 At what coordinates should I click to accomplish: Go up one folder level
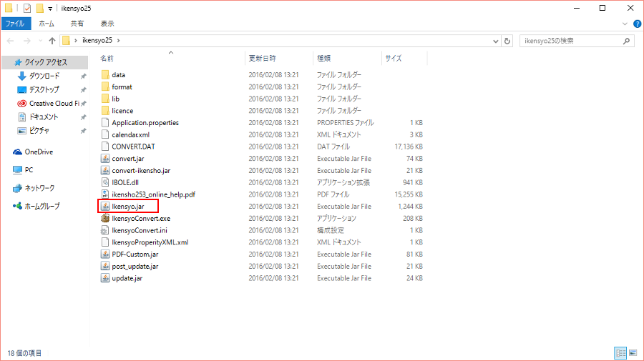(x=52, y=41)
